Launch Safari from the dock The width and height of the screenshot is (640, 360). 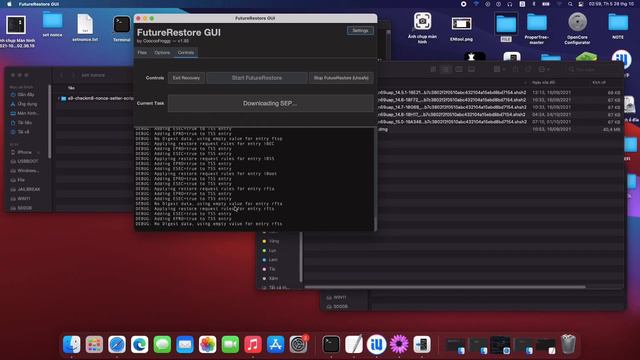coord(117,344)
